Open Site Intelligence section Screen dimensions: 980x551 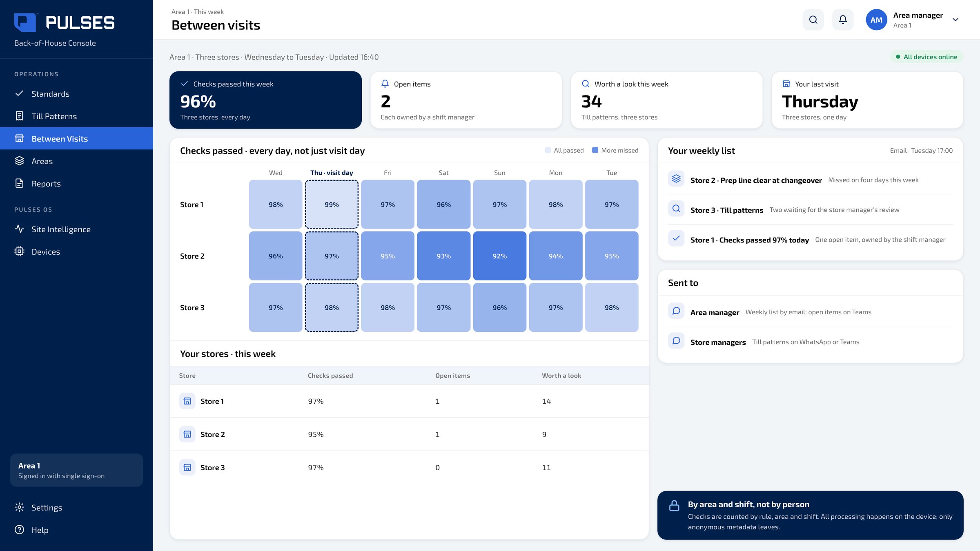[x=76, y=229]
